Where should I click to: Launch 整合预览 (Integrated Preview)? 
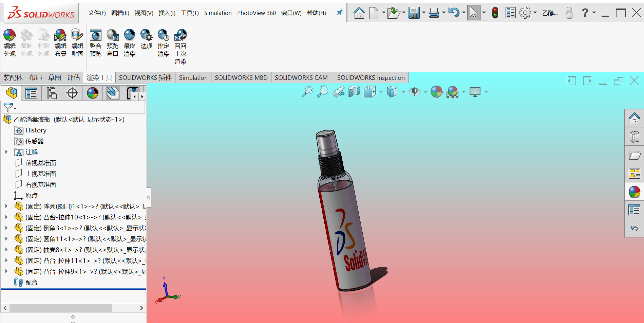95,42
